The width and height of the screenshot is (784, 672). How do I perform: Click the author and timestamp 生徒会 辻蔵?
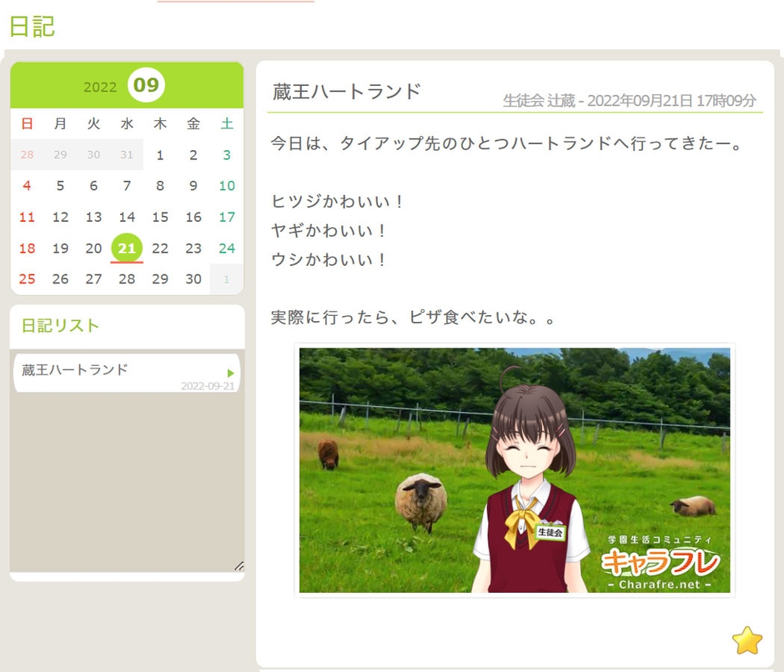click(x=629, y=101)
